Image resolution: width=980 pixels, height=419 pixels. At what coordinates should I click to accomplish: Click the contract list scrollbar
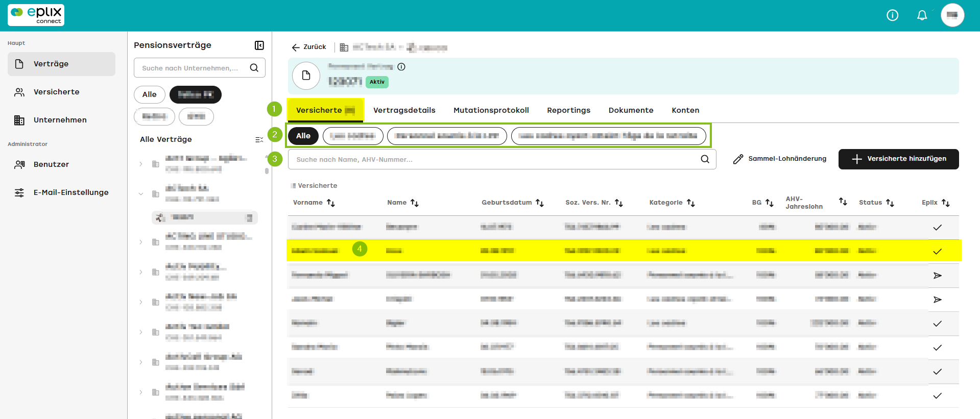point(267,171)
